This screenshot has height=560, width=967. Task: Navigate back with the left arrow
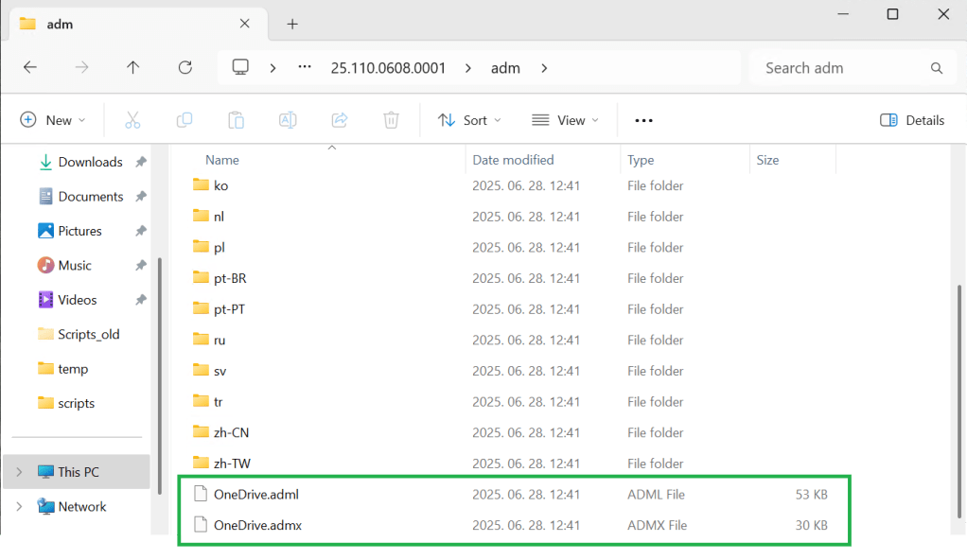pyautogui.click(x=30, y=67)
